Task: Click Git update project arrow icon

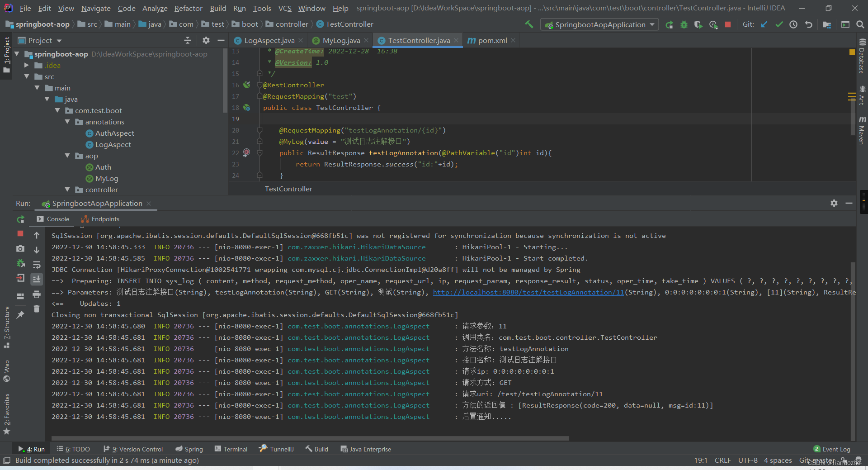Action: coord(764,24)
